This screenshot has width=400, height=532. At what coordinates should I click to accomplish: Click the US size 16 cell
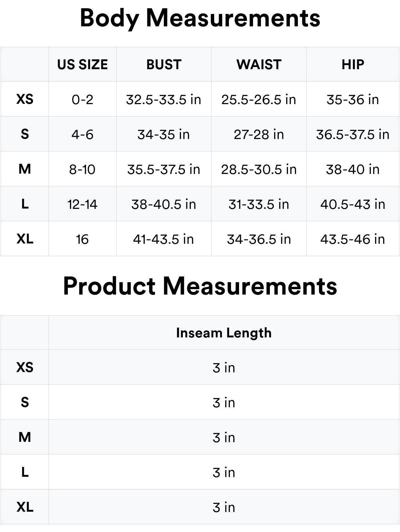83,239
